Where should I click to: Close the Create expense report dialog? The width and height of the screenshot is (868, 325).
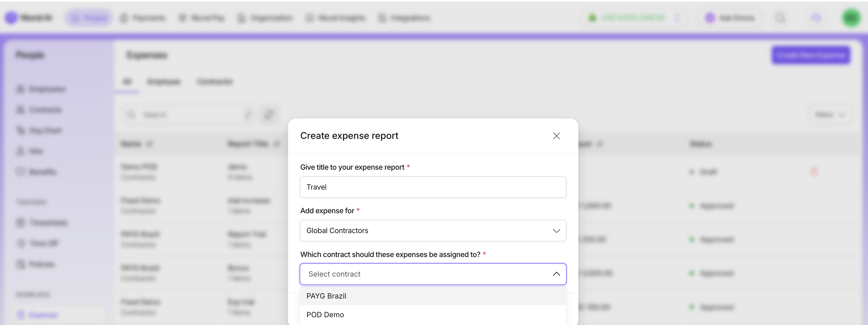click(x=556, y=136)
